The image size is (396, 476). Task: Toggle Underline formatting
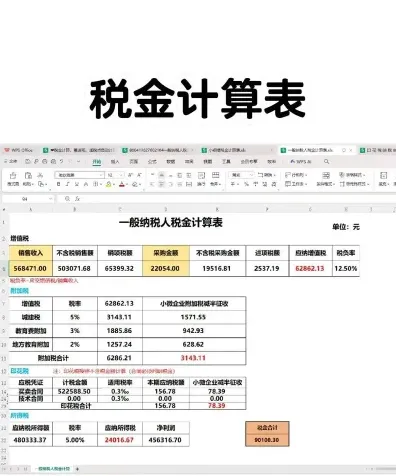pyautogui.click(x=77, y=184)
